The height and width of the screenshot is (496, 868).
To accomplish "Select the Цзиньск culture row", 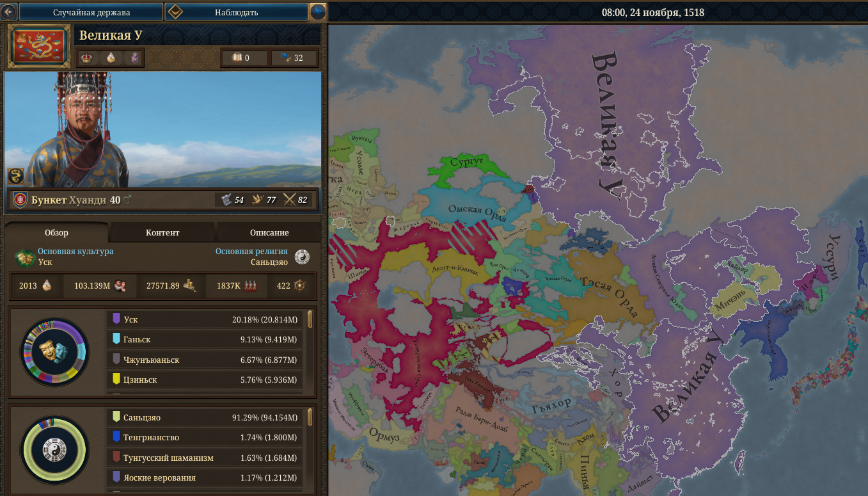I will pyautogui.click(x=206, y=380).
